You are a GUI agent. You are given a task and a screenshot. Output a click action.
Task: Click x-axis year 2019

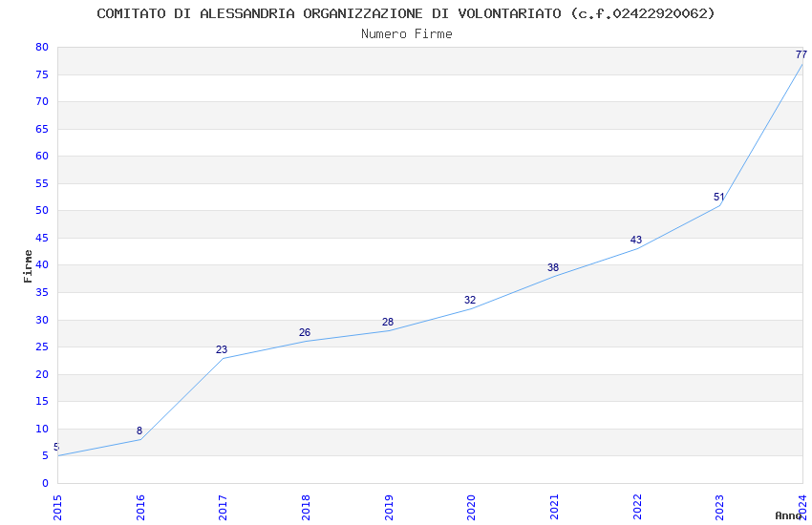click(x=389, y=507)
